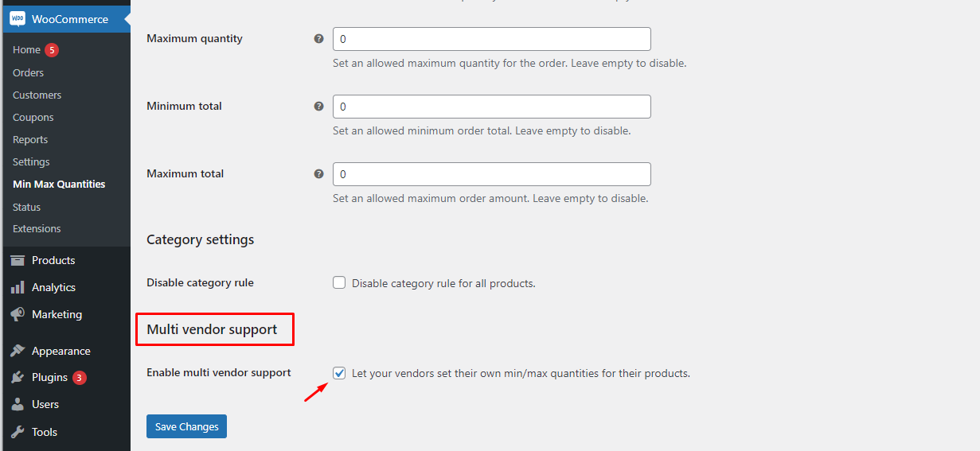The image size is (980, 451).
Task: Open the Users person icon
Action: pyautogui.click(x=18, y=404)
